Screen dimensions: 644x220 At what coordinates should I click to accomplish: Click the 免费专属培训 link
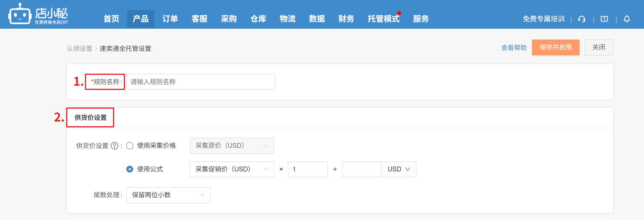tap(544, 19)
